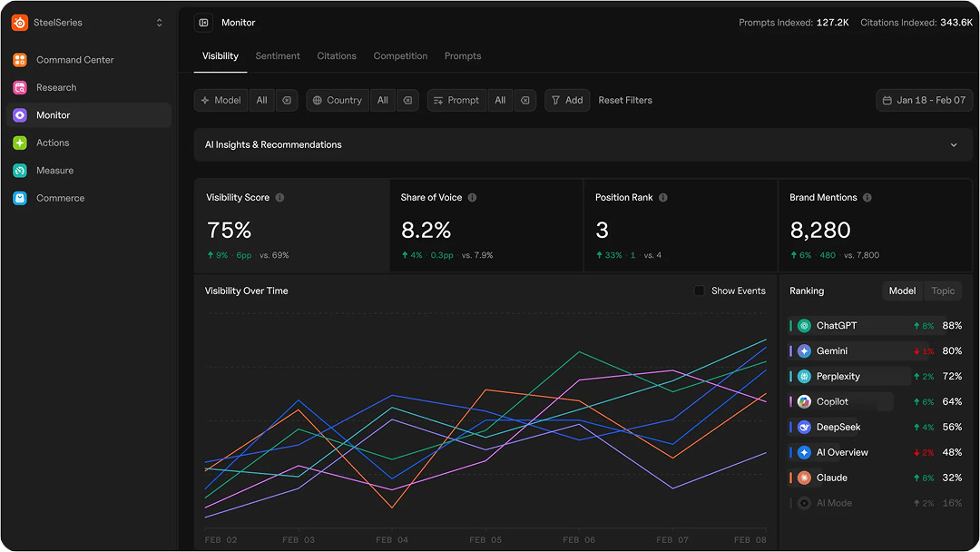This screenshot has width=980, height=552.
Task: Go to the Prompts tab
Action: 463,56
